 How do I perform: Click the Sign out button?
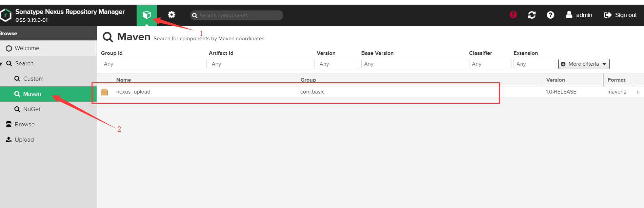point(620,15)
